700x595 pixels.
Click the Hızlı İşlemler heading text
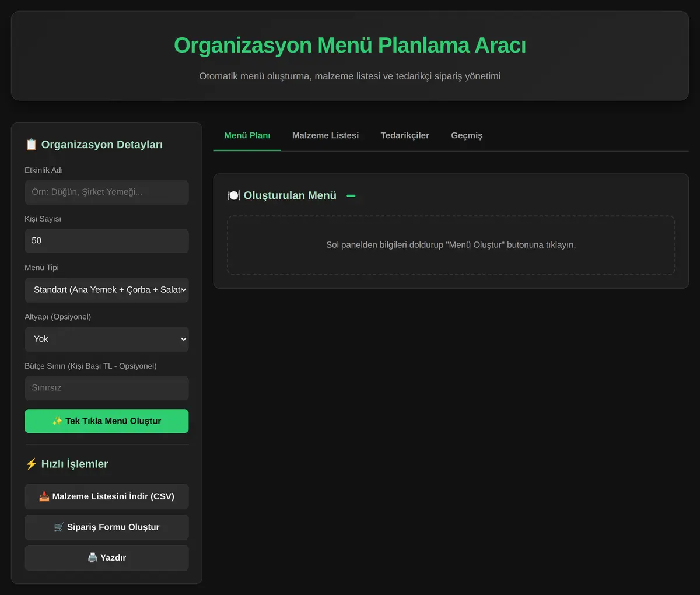tap(75, 464)
